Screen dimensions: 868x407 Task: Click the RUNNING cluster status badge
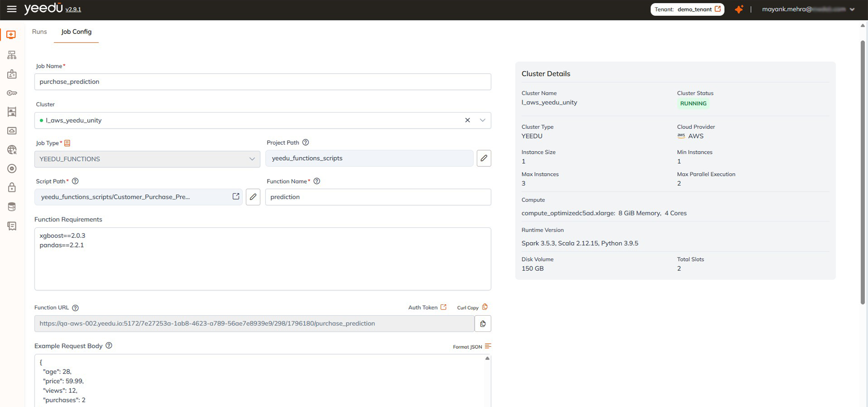tap(693, 104)
